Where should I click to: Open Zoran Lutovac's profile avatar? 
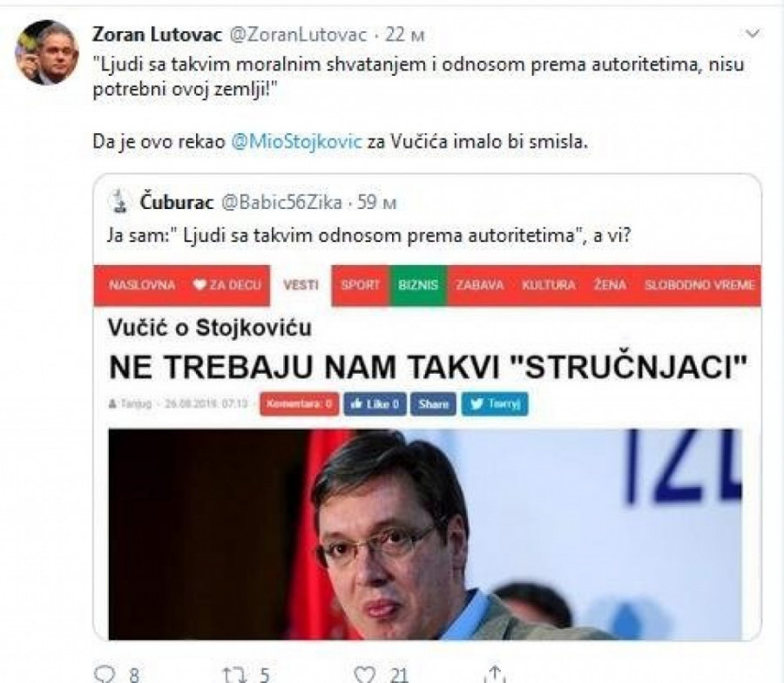click(x=46, y=52)
